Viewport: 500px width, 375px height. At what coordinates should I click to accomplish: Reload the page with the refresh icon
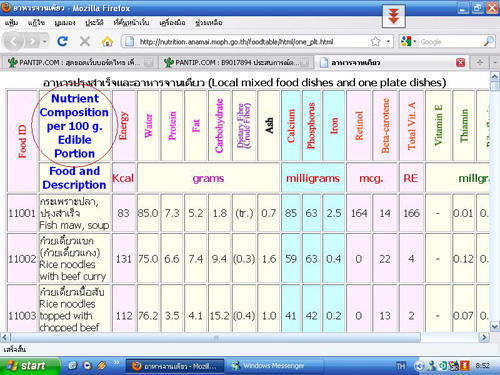(62, 41)
